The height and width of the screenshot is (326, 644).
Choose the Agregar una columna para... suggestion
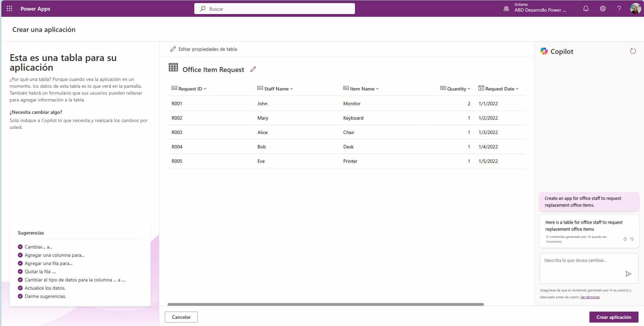pos(54,255)
